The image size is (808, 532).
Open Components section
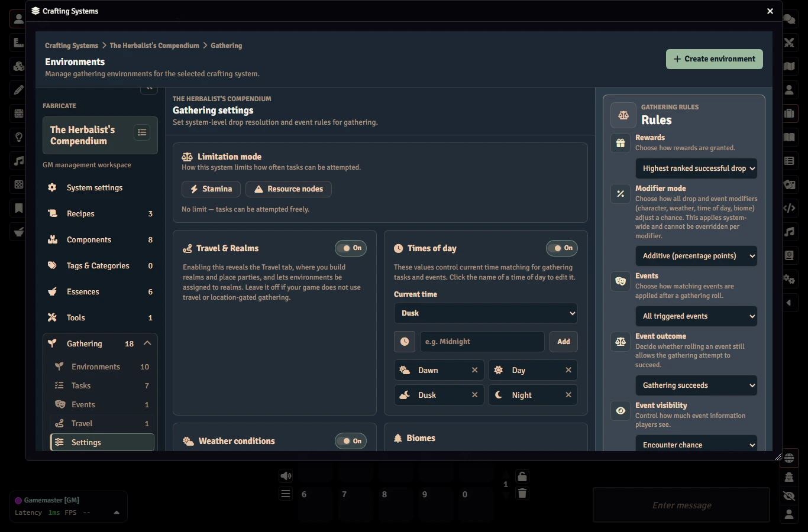100,239
